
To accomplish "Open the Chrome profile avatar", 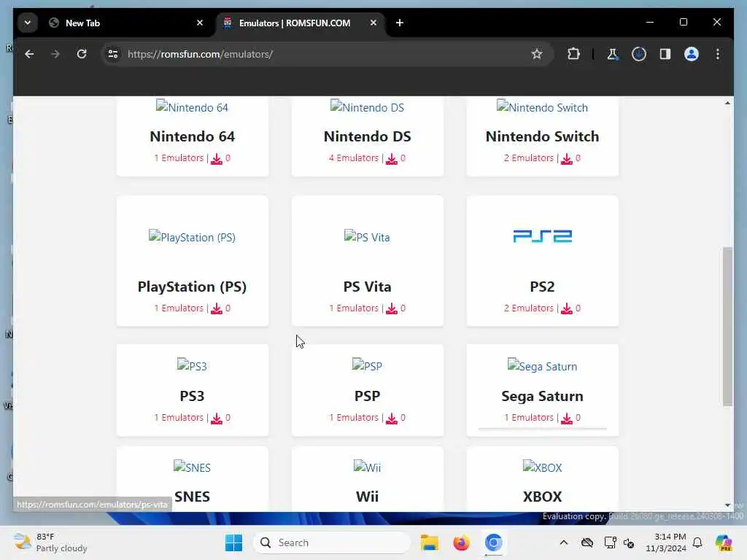I will [692, 54].
